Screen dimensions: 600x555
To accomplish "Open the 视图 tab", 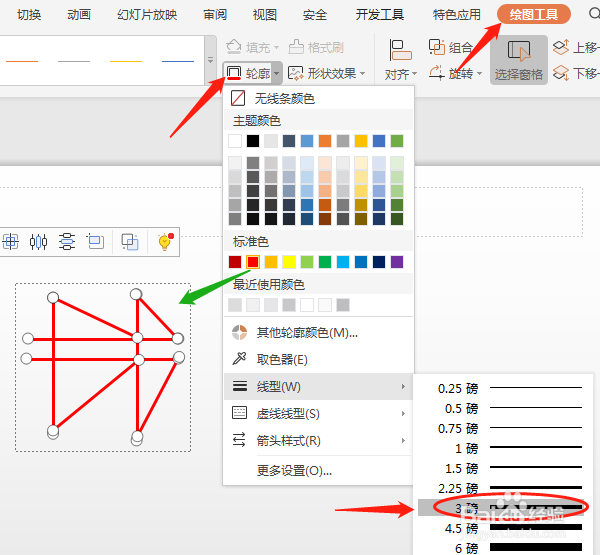I will [x=264, y=15].
